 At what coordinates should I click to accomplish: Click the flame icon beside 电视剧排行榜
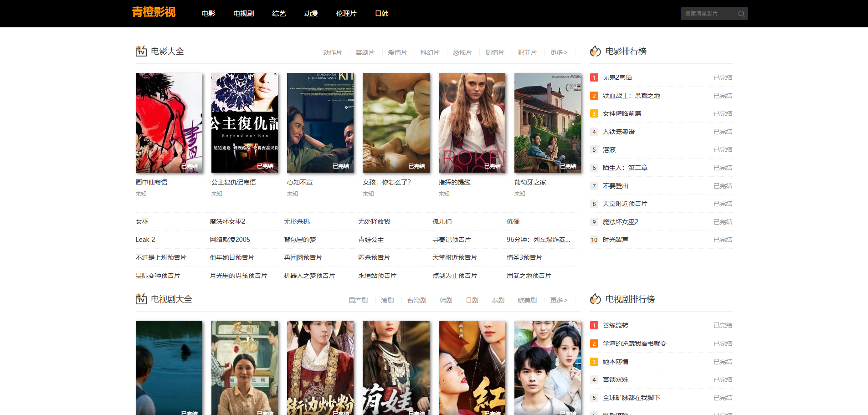(595, 299)
